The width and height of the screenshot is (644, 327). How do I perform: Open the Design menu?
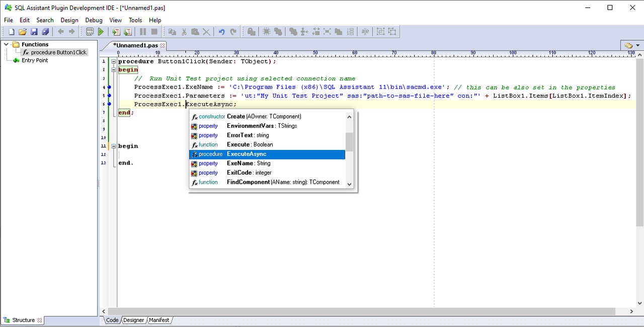click(69, 20)
